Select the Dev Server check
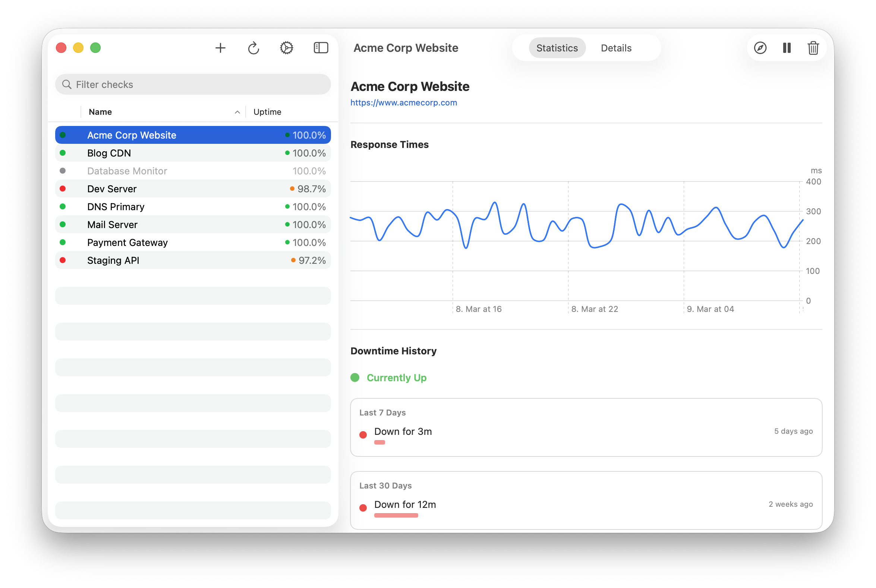The width and height of the screenshot is (876, 588). (112, 189)
